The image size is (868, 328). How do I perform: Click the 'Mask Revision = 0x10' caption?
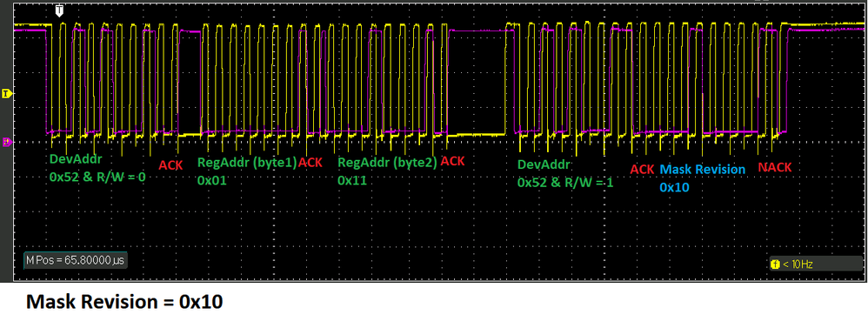point(124,302)
